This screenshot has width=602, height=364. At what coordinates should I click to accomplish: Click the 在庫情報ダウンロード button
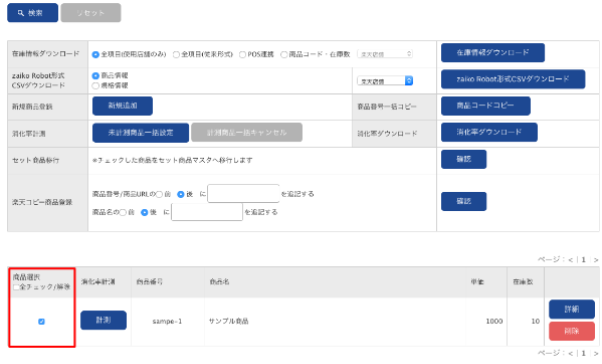coord(493,53)
